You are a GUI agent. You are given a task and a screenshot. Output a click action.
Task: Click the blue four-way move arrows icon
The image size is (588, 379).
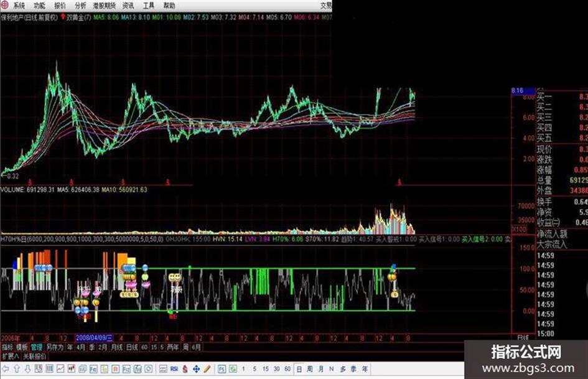click(x=196, y=369)
